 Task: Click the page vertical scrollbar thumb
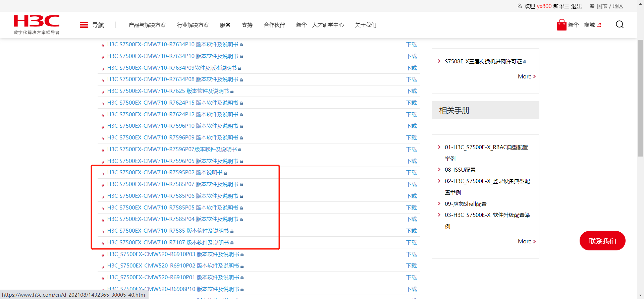tap(640, 98)
